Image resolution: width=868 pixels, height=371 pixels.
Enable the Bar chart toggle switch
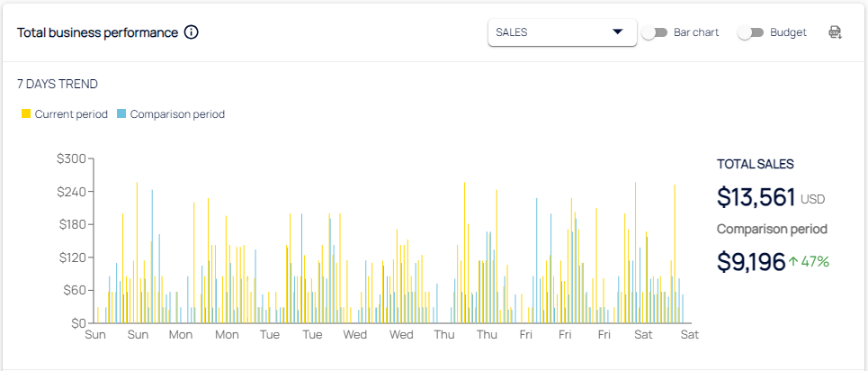(655, 32)
